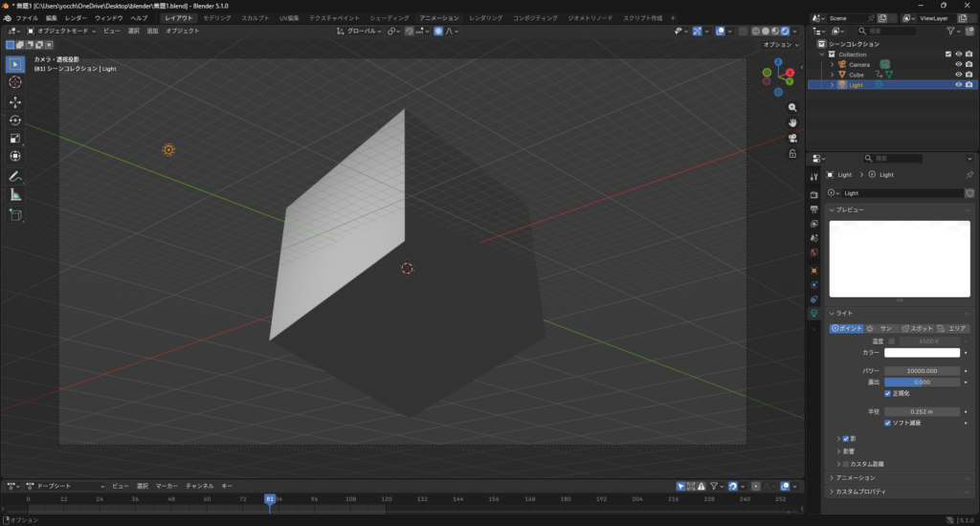Click the camera view toggle icon
980x526 pixels.
pos(793,138)
